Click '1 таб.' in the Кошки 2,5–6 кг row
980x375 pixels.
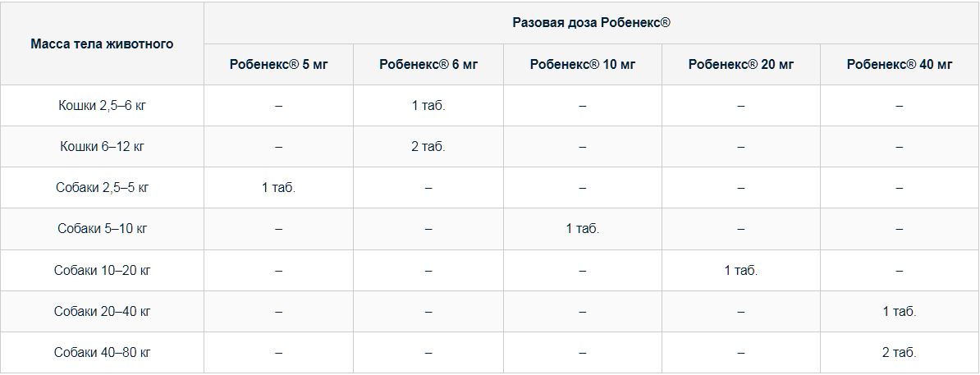[x=428, y=106]
